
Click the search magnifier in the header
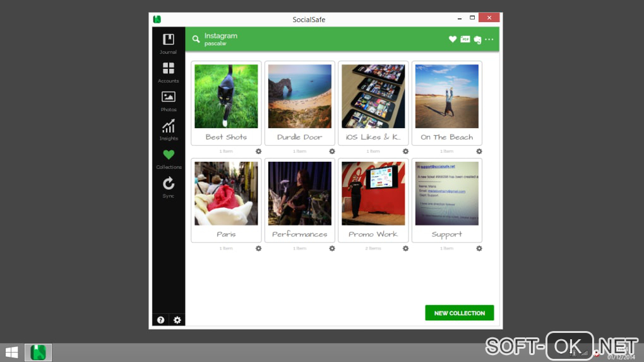pyautogui.click(x=196, y=39)
